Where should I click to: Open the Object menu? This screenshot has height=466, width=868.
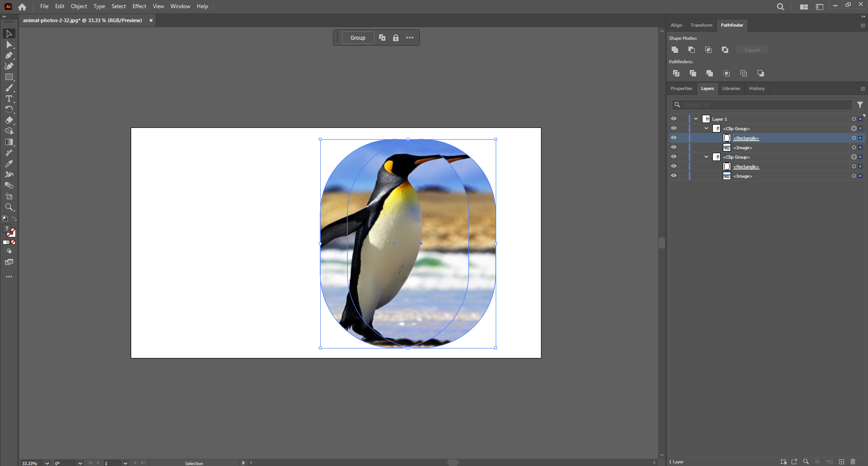click(78, 6)
